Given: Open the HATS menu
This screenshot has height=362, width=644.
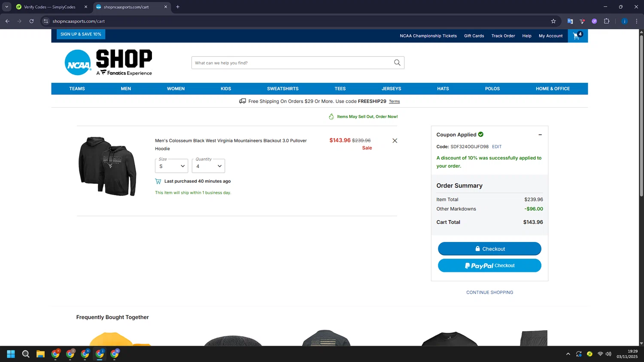Looking at the screenshot, I should coord(443,89).
